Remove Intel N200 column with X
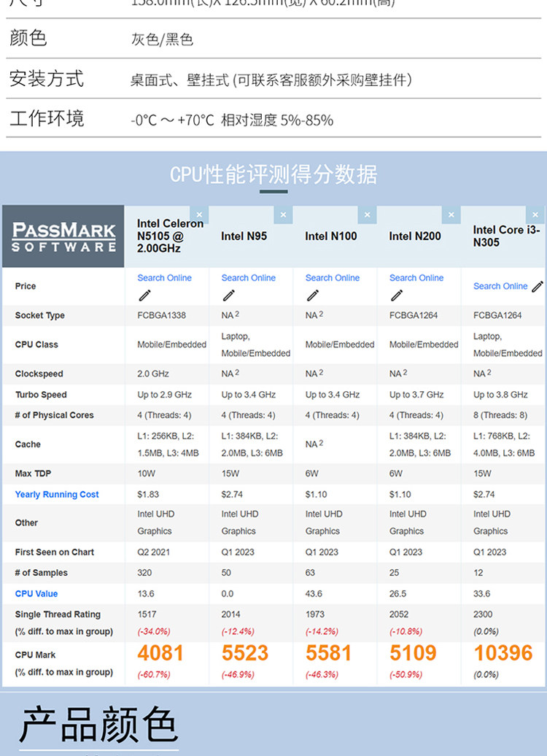Image resolution: width=547 pixels, height=756 pixels. pyautogui.click(x=451, y=215)
